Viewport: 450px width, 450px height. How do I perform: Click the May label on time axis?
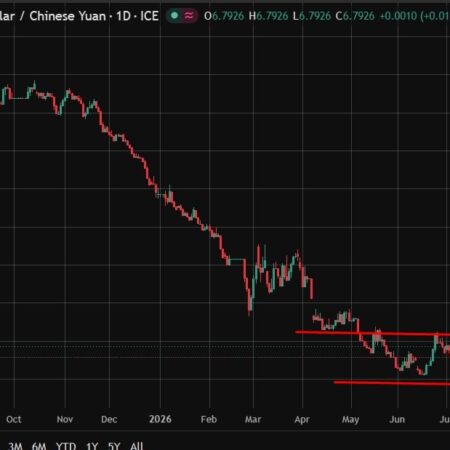click(351, 420)
